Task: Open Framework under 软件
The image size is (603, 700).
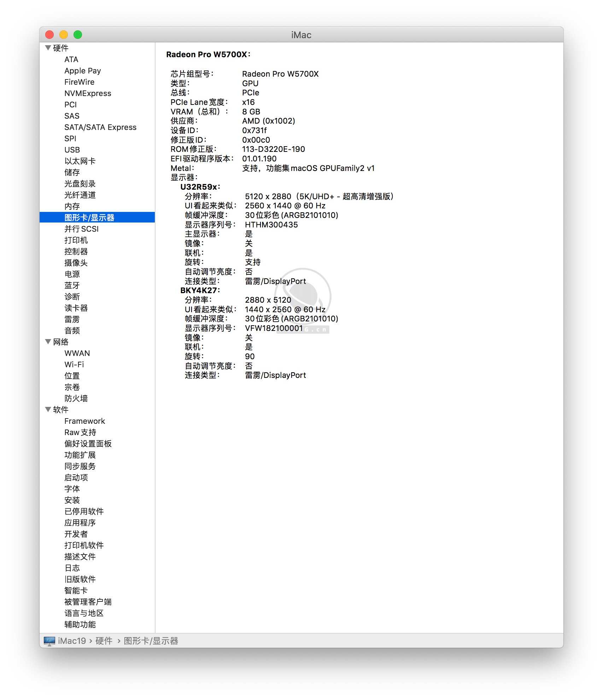Action: point(84,421)
